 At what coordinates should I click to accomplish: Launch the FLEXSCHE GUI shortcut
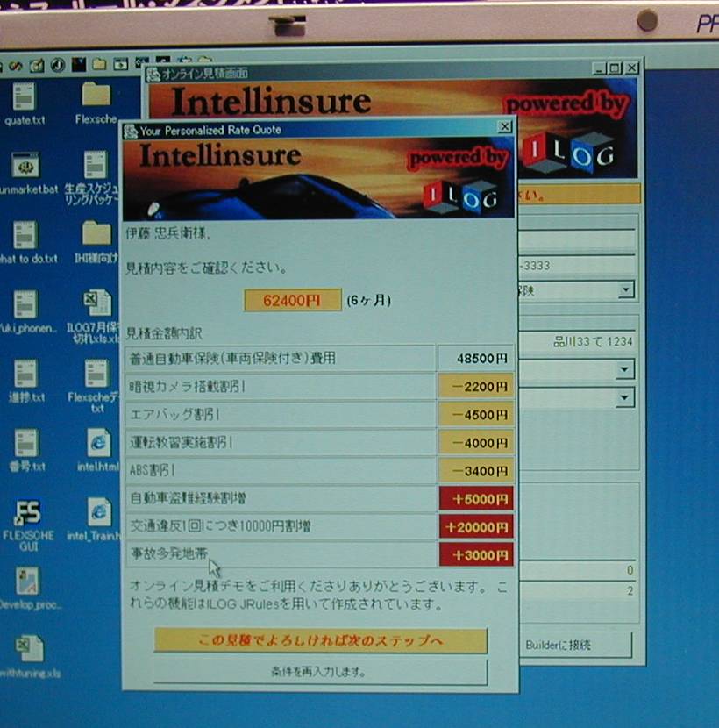(28, 525)
